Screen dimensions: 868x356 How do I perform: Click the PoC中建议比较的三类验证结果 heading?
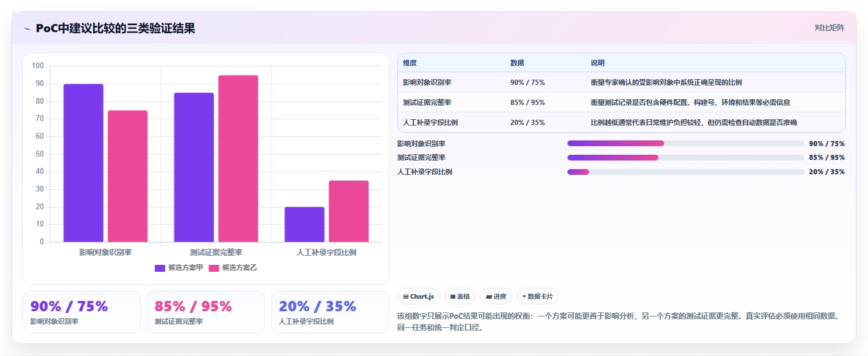pos(115,28)
